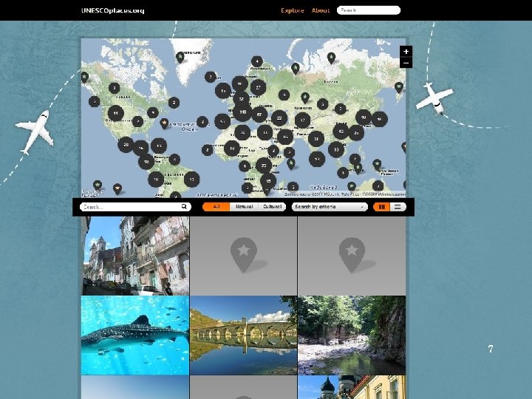Open the Search by criteria dropdown
This screenshot has height=399, width=532.
click(330, 207)
